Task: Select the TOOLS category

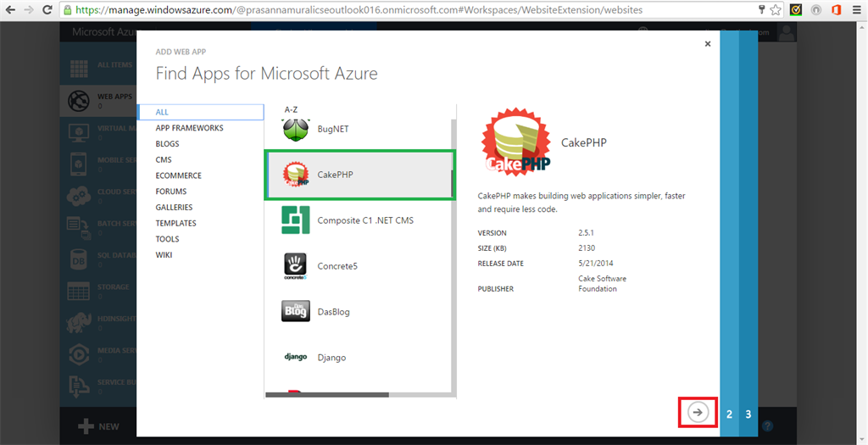Action: 167,239
